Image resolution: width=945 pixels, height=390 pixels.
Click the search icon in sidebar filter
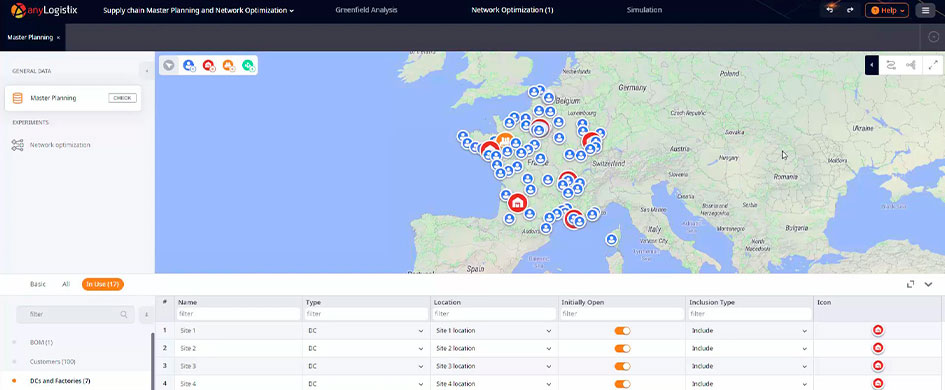124,314
